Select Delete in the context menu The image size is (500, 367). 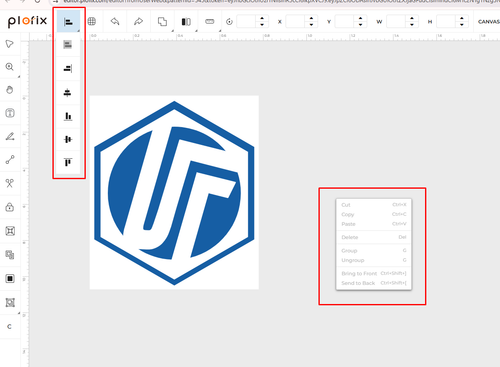click(374, 237)
